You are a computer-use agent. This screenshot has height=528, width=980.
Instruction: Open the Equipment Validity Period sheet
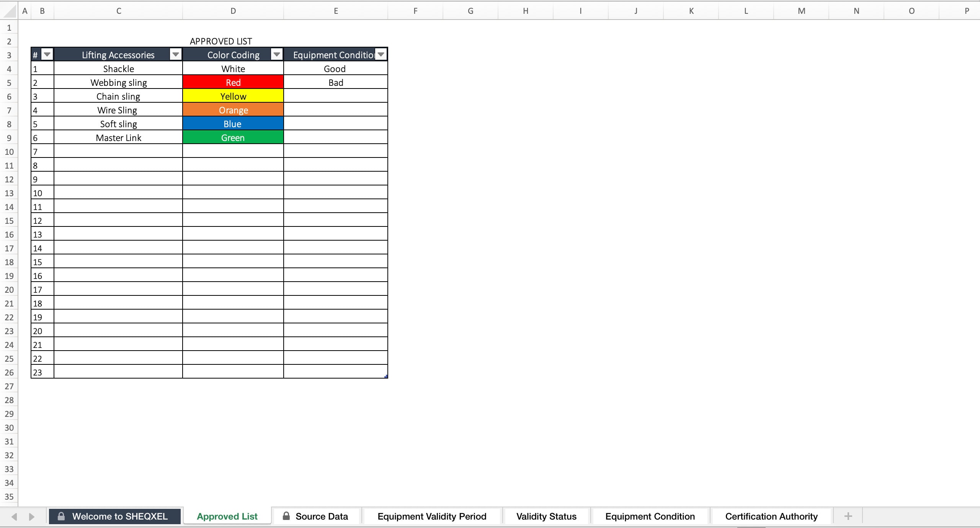431,516
